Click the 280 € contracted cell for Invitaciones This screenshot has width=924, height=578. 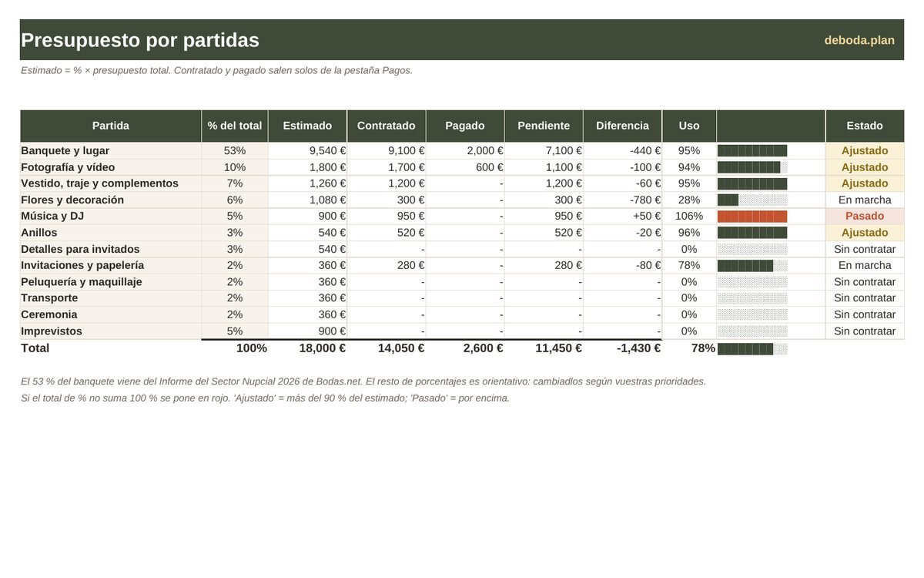pyautogui.click(x=386, y=265)
